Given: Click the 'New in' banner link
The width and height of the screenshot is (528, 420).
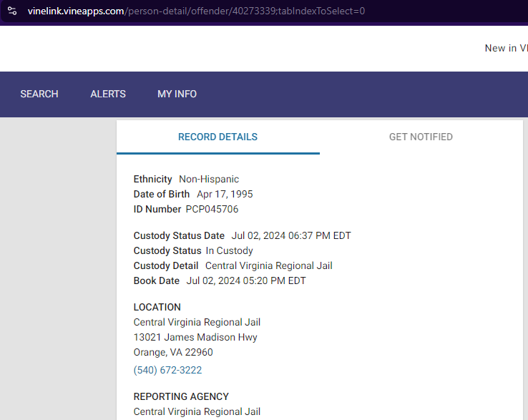Looking at the screenshot, I should [506, 48].
